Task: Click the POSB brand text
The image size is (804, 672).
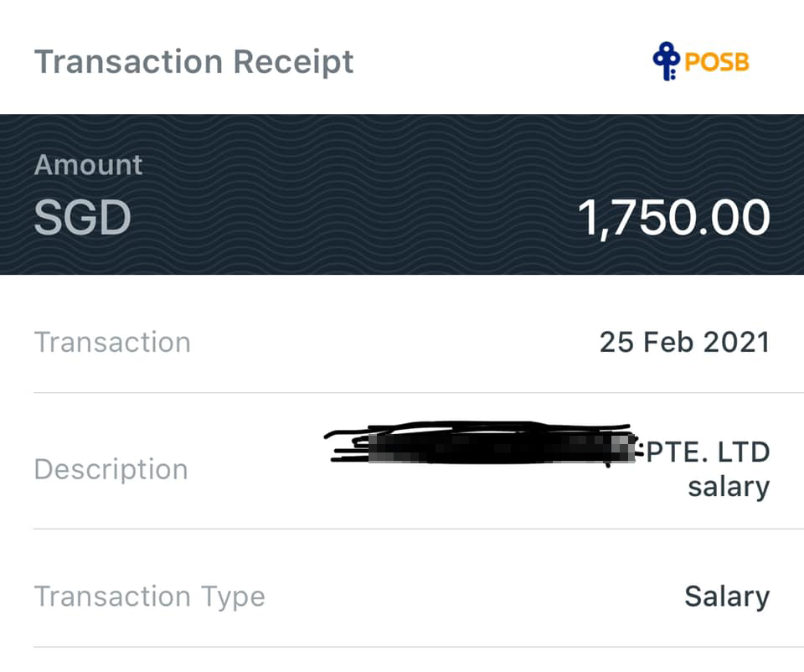Action: tap(717, 63)
